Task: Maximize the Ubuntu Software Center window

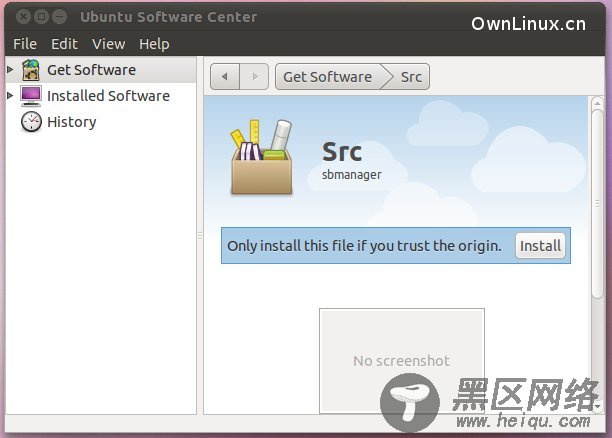Action: pyautogui.click(x=41, y=17)
